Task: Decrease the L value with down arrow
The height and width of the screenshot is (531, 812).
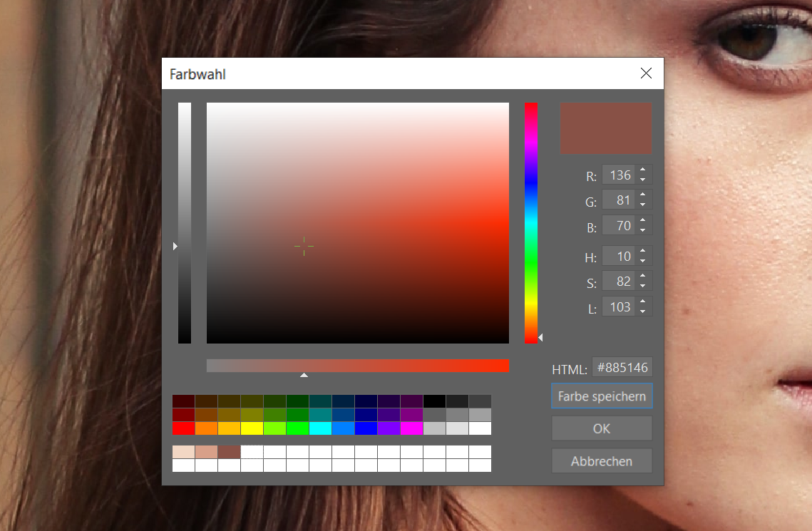Action: (x=643, y=311)
